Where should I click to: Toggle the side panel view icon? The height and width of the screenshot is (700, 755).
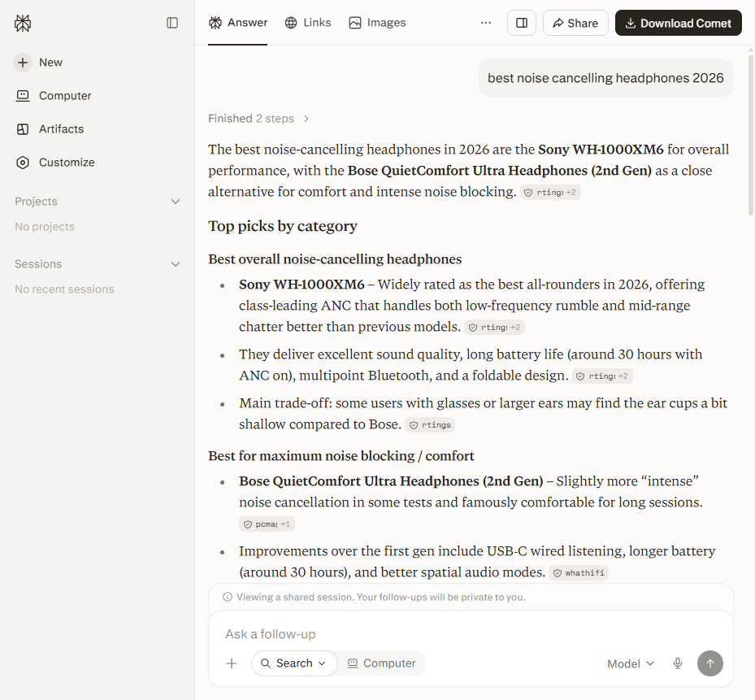[522, 23]
